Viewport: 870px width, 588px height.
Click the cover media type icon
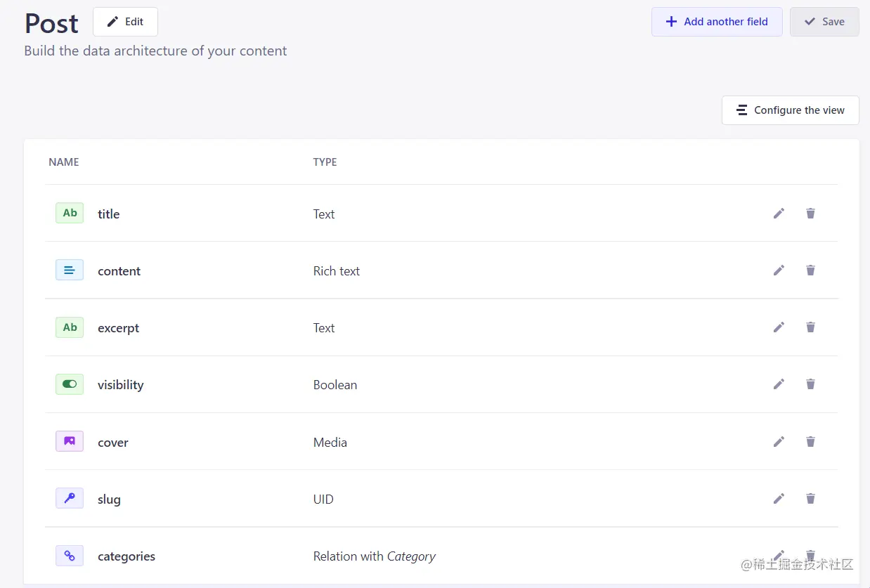point(70,441)
